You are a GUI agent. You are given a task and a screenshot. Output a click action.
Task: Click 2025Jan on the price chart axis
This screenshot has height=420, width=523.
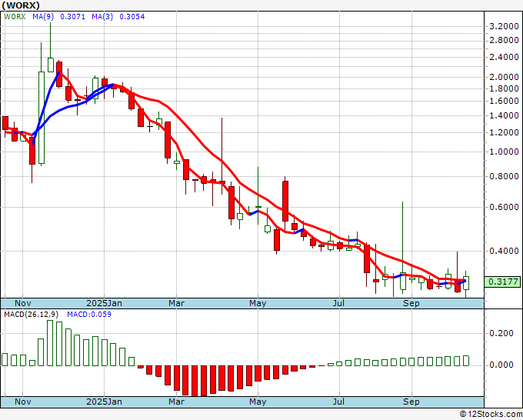pyautogui.click(x=104, y=303)
